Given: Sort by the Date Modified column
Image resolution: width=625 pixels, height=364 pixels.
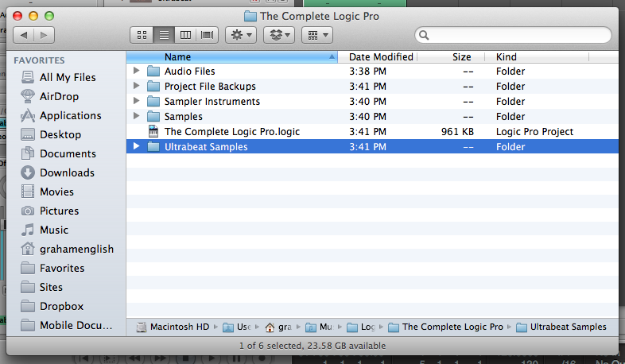Looking at the screenshot, I should point(381,57).
